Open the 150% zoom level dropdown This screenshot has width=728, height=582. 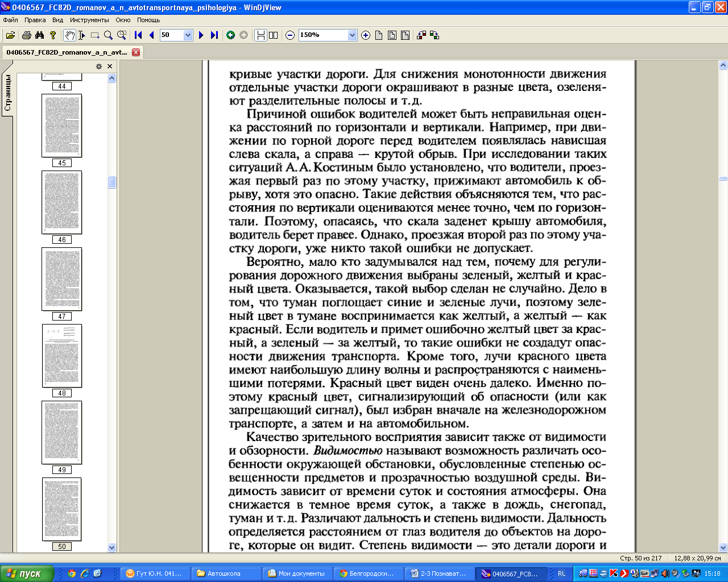(352, 35)
